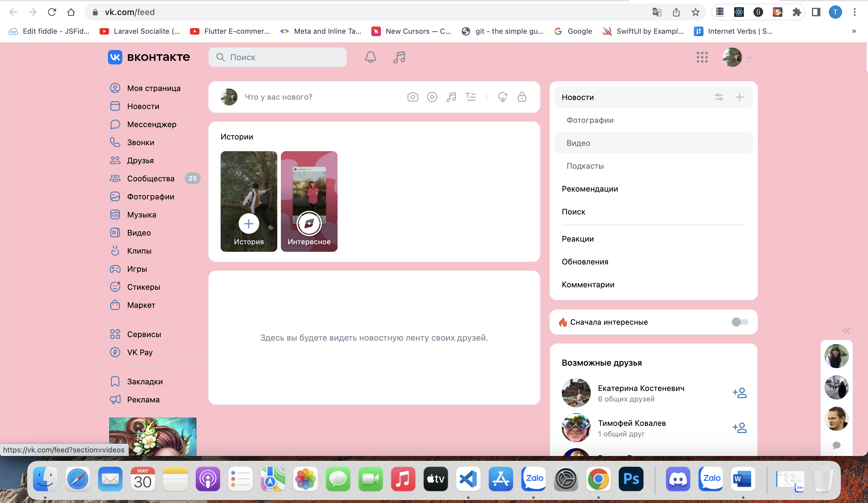Open the React DevTools extension icon
Viewport: 868px width, 503px height.
click(739, 12)
